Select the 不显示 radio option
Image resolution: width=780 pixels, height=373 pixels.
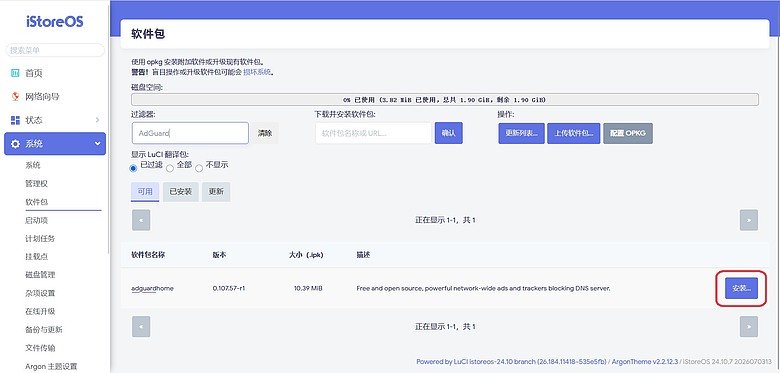tap(199, 168)
